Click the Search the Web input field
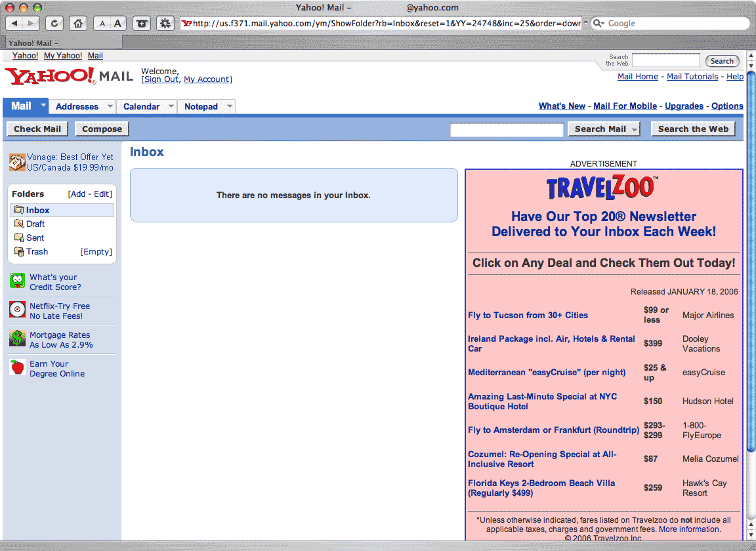 [x=666, y=60]
